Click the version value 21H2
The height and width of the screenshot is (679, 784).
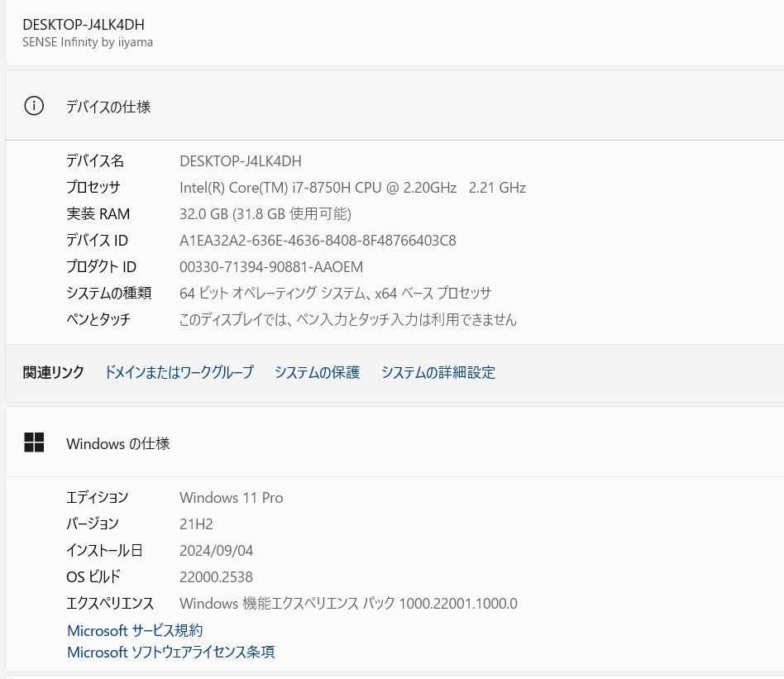coord(196,524)
